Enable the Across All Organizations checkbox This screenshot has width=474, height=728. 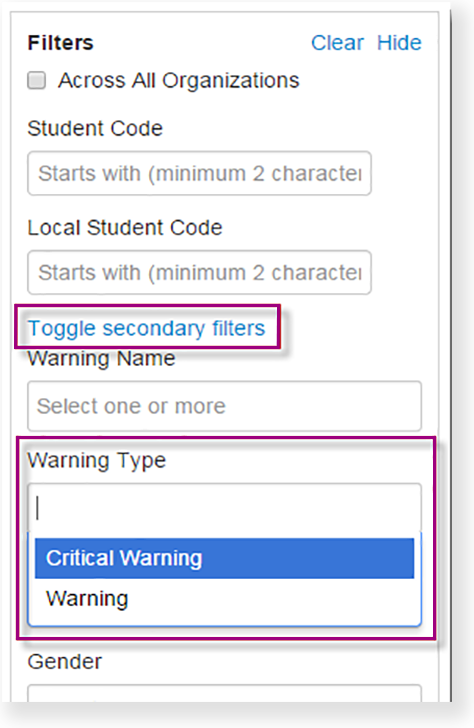tap(37, 80)
